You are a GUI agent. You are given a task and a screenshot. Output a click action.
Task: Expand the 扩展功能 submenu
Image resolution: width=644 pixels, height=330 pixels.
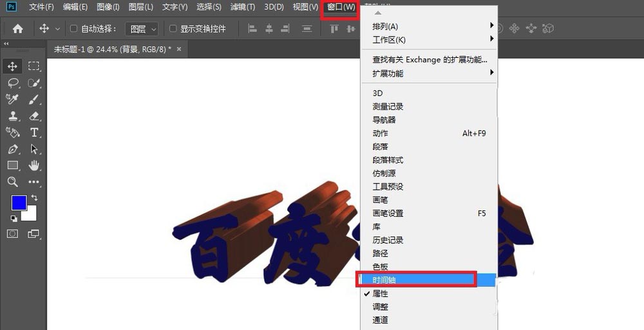[x=428, y=73]
